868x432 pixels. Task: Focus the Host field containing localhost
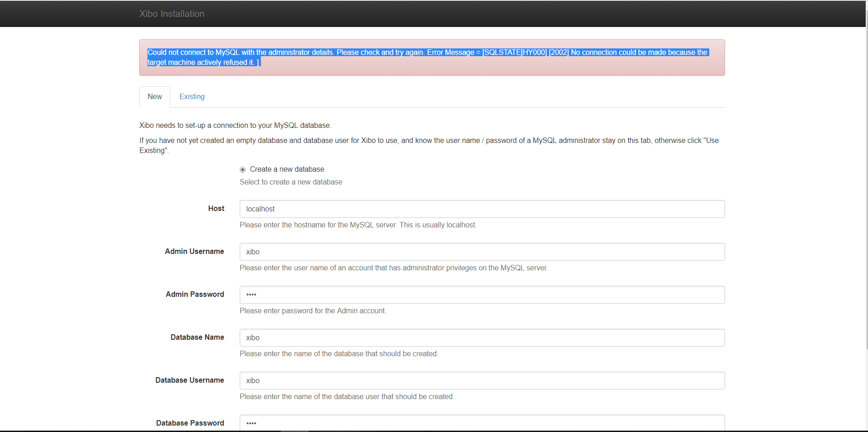pos(482,209)
